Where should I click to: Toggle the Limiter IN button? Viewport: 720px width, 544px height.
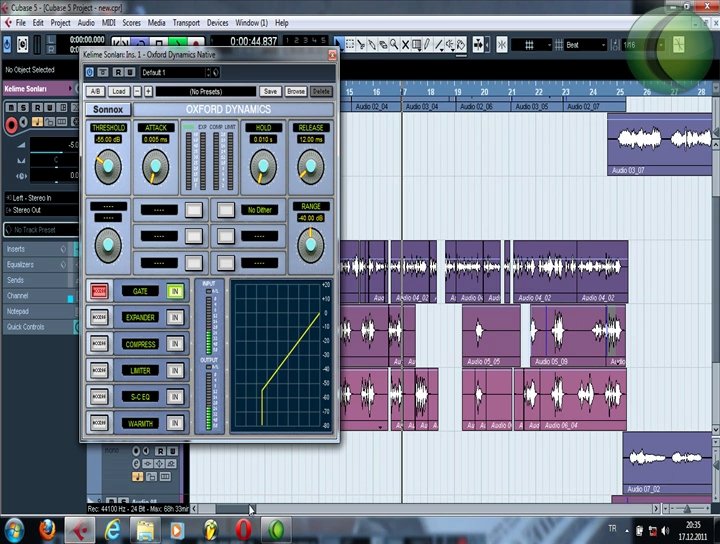pos(175,370)
